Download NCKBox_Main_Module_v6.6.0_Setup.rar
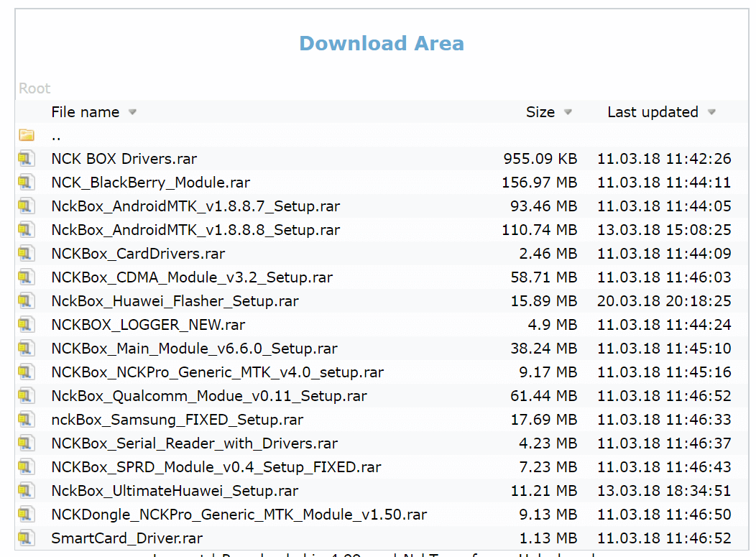This screenshot has width=756, height=557. point(194,349)
